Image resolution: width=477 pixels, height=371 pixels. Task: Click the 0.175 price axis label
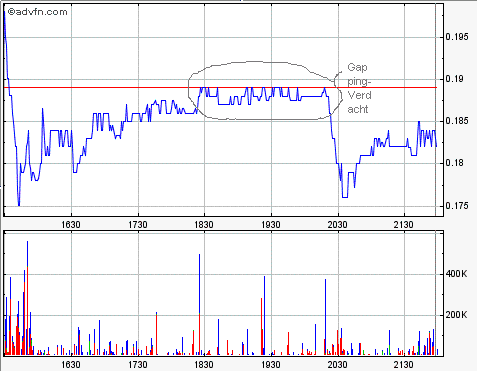(x=457, y=206)
